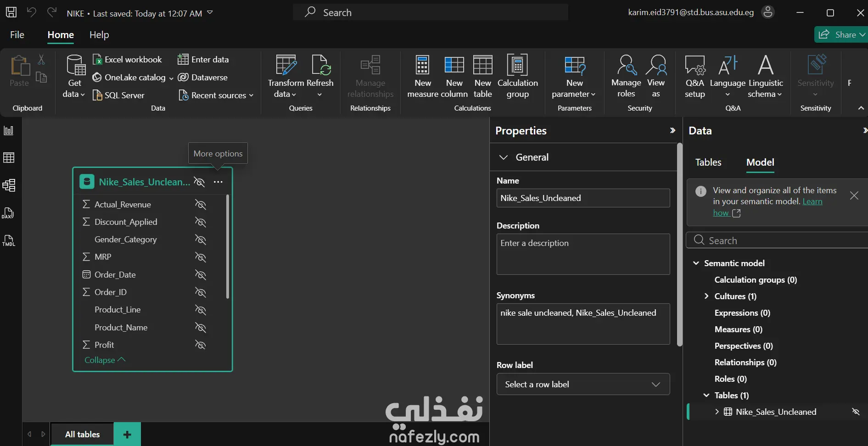868x446 pixels.
Task: Create a New table
Action: point(483,76)
